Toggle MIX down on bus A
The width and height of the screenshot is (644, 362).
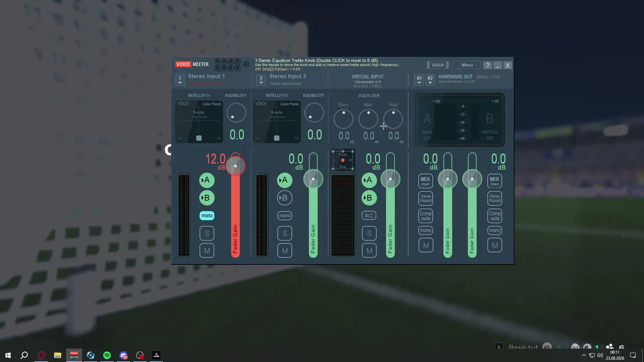click(426, 181)
